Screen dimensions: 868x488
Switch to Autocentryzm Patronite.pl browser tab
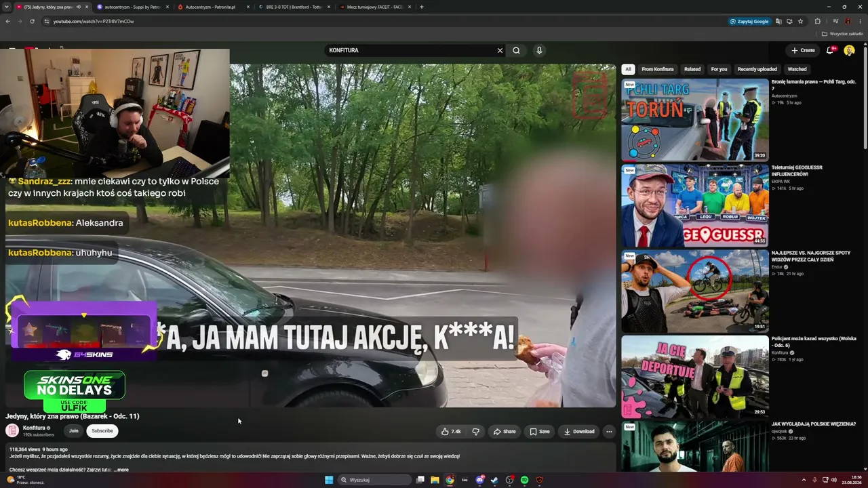coord(212,7)
